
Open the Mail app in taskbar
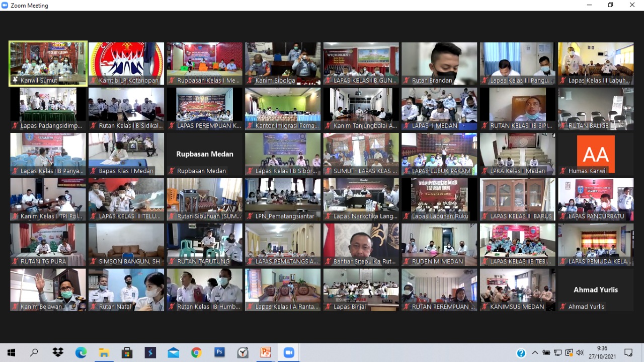click(x=173, y=352)
